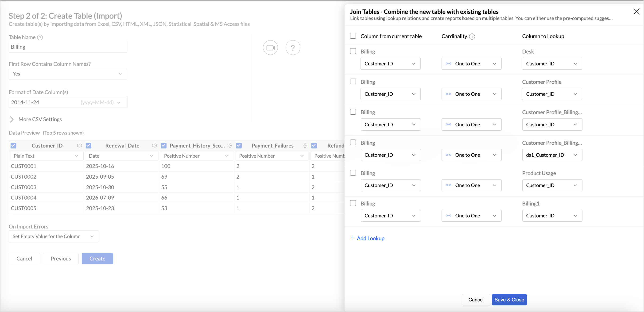Open the Customer_ID column settings gear

pos(79,145)
